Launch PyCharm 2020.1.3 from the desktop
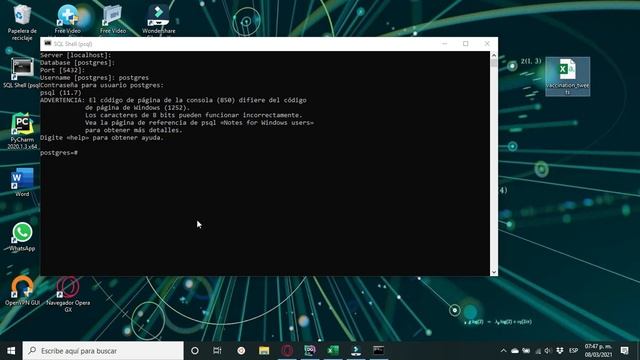This screenshot has height=360, width=640. (22, 131)
